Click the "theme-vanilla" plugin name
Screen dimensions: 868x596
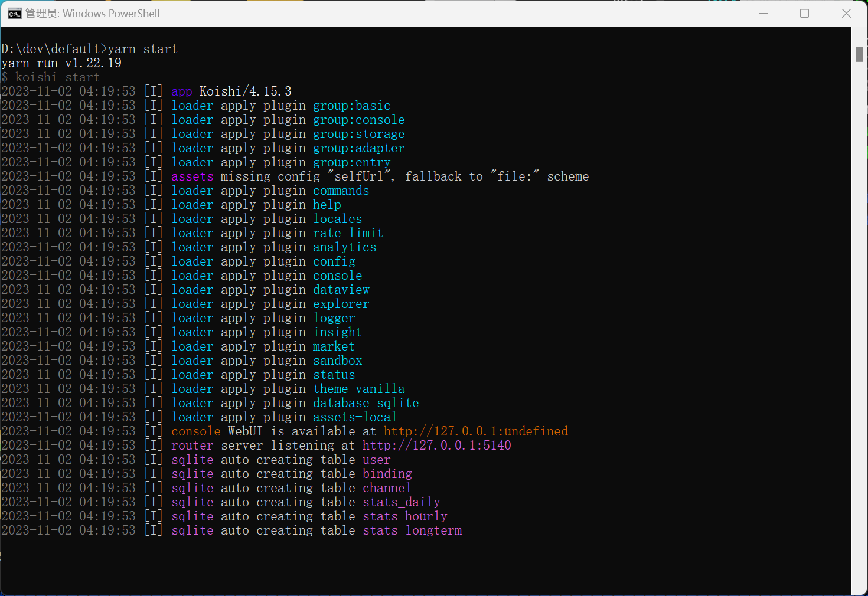(359, 389)
